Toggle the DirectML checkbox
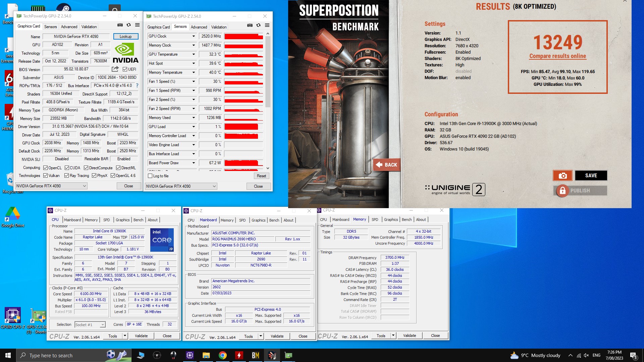The height and width of the screenshot is (362, 644). pos(118,168)
